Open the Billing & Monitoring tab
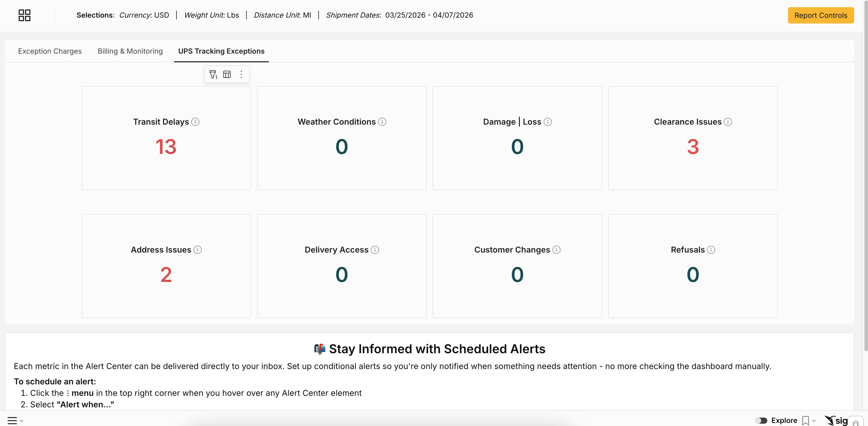This screenshot has height=426, width=868. pyautogui.click(x=130, y=51)
